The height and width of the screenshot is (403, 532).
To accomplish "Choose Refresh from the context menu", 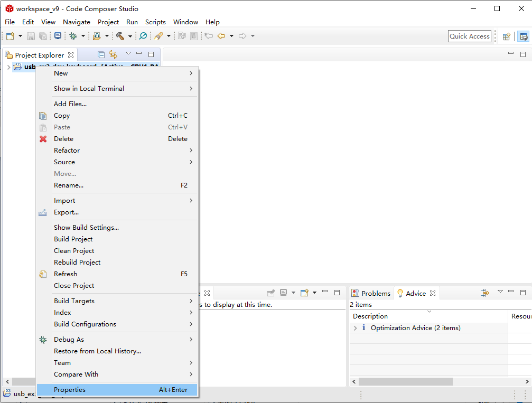I will [117, 274].
